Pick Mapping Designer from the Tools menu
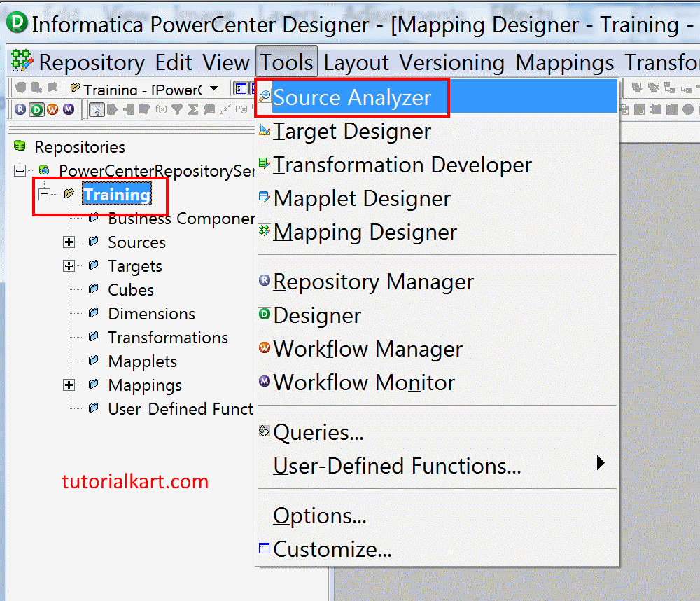700x601 pixels. tap(437, 233)
